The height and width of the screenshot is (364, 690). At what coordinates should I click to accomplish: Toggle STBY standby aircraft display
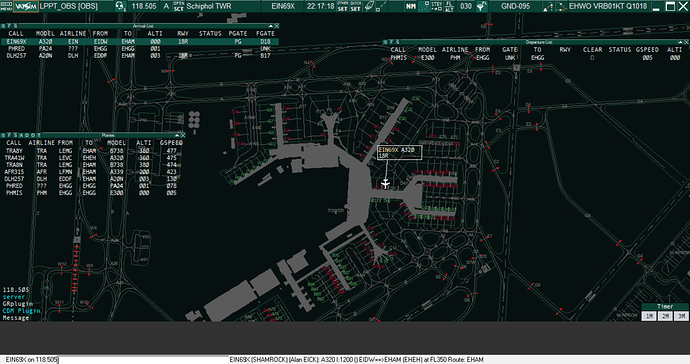(x=437, y=6)
